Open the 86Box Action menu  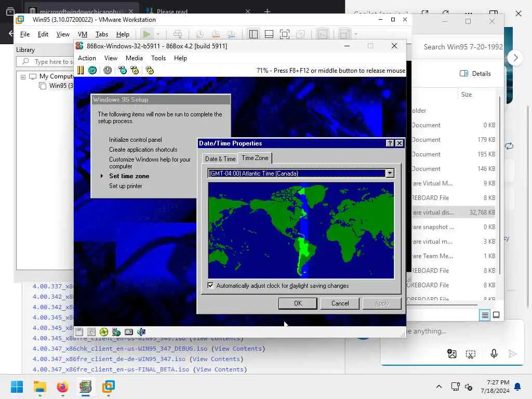click(87, 58)
